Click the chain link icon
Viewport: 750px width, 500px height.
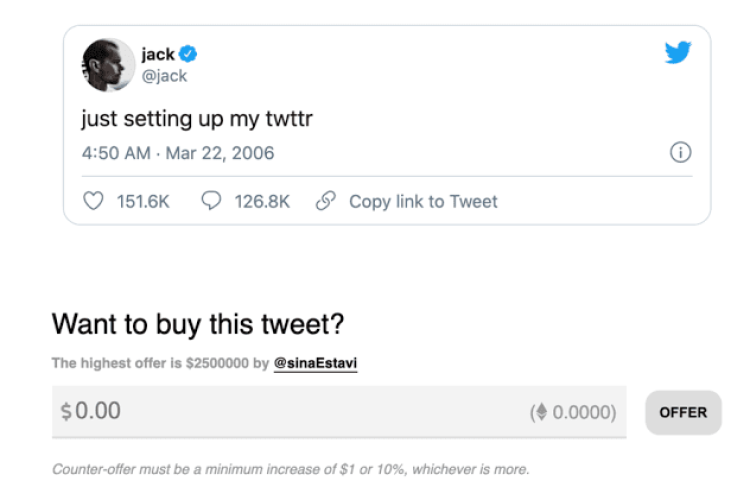point(324,201)
